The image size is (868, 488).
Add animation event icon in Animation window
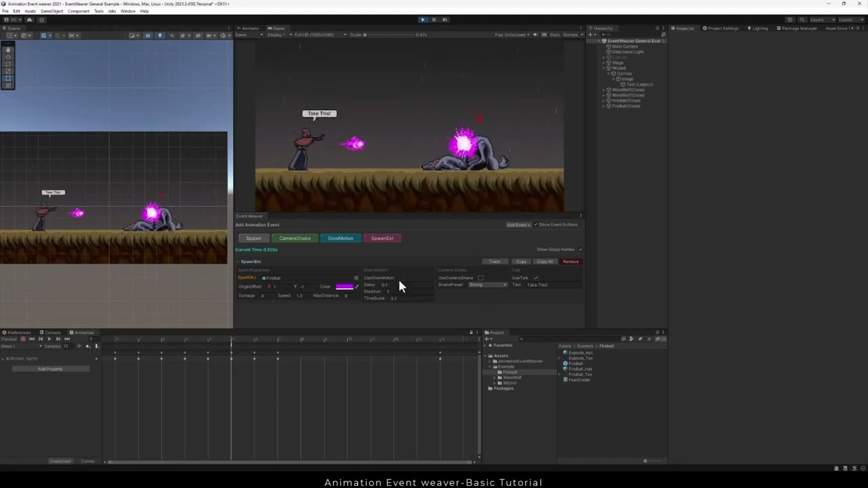pyautogui.click(x=96, y=346)
